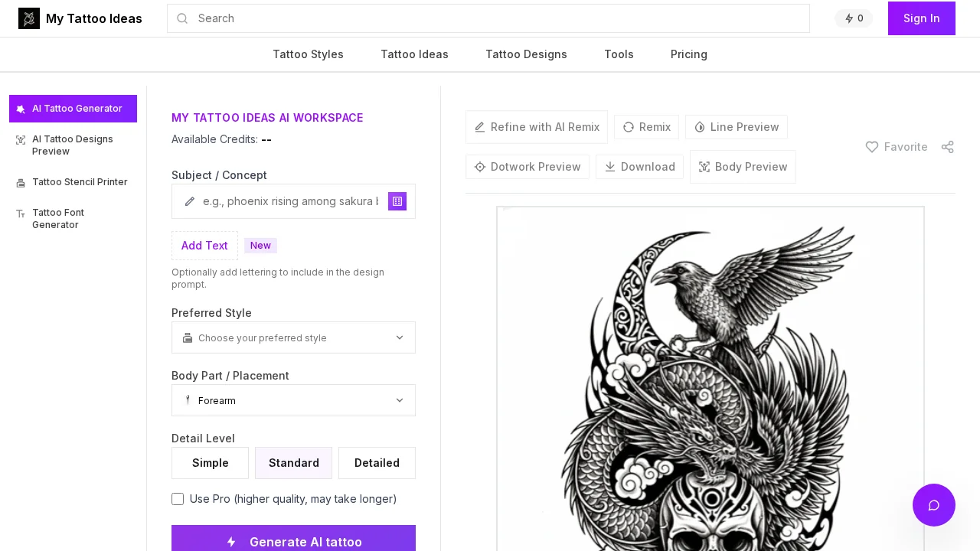
Task: Open the Preferred Style dropdown
Action: tap(293, 337)
